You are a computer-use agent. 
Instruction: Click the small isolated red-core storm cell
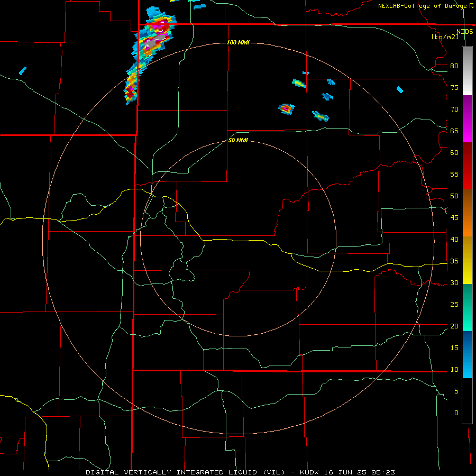pos(286,108)
